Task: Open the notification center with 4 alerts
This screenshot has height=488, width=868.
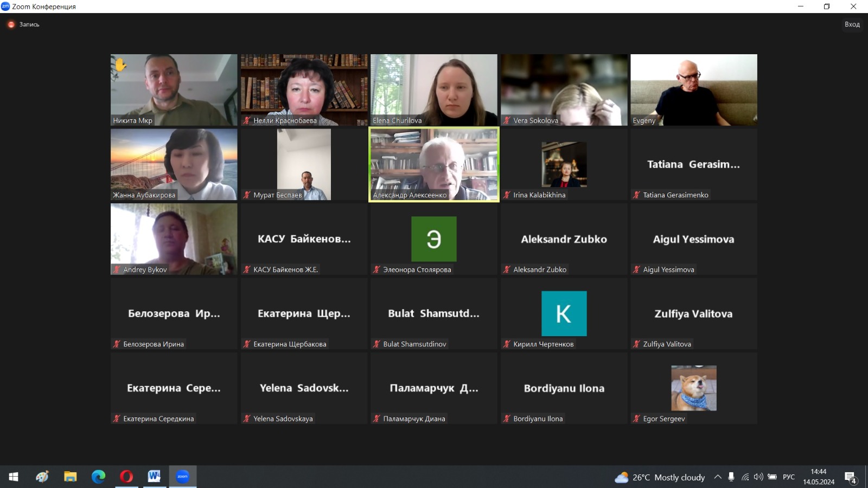Action: coord(850,477)
